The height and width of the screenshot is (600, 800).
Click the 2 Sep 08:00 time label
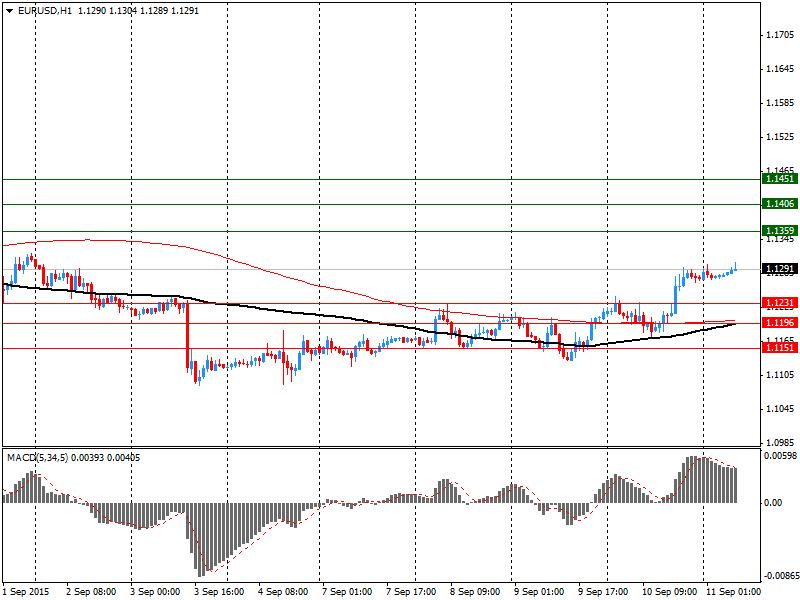91,592
